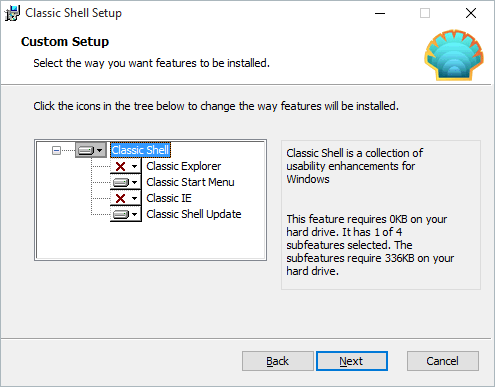Open the Classic Explorer install-state dropdown

point(126,166)
